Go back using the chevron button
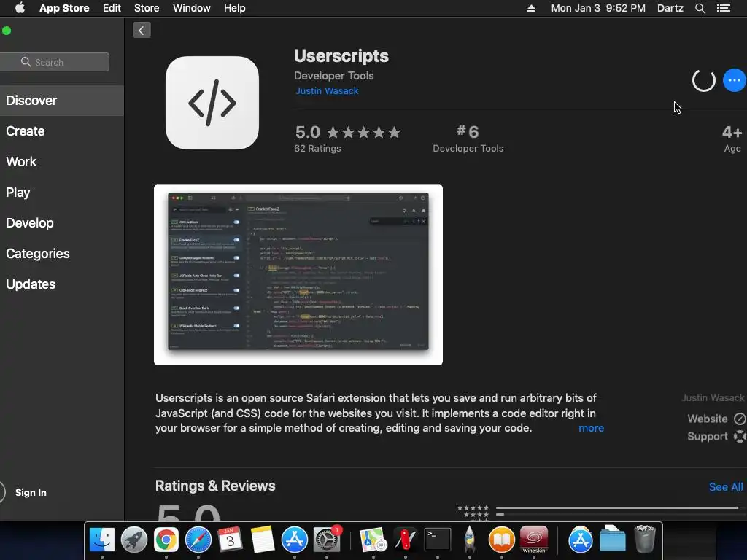Viewport: 747px width, 560px height. [142, 31]
